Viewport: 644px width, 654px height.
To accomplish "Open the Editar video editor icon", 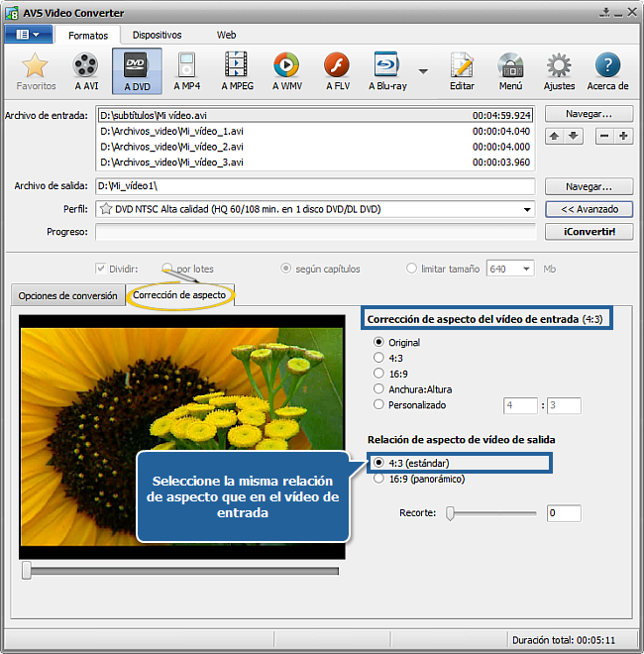I will [x=462, y=67].
